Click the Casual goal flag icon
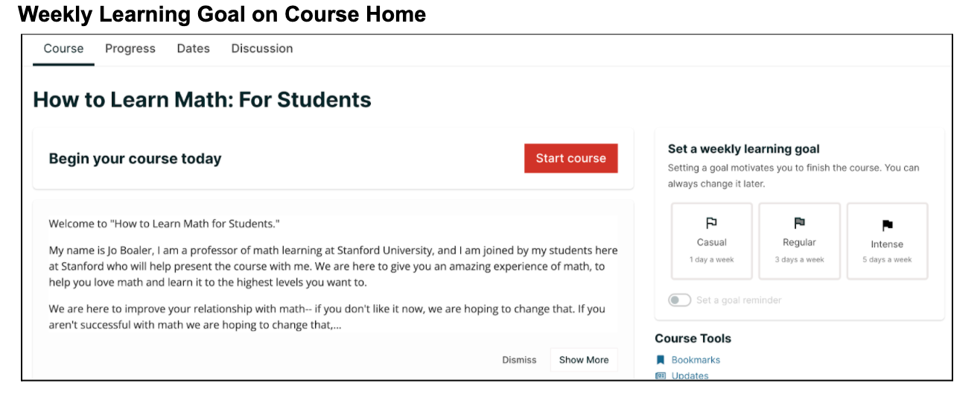 point(711,223)
